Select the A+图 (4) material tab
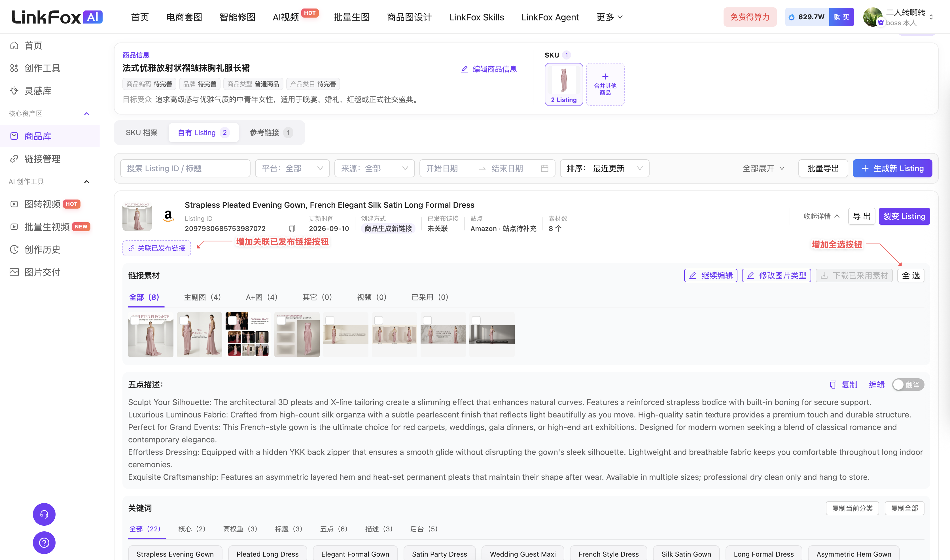Screen dimensions: 950x560 pos(262,297)
